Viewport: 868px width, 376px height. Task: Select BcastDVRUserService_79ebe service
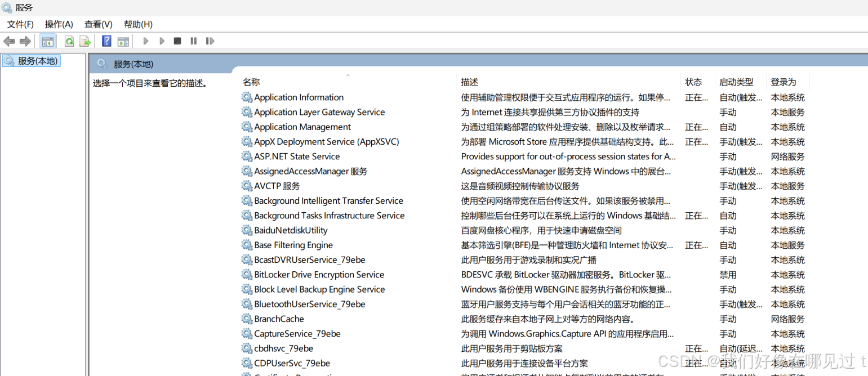(x=309, y=260)
